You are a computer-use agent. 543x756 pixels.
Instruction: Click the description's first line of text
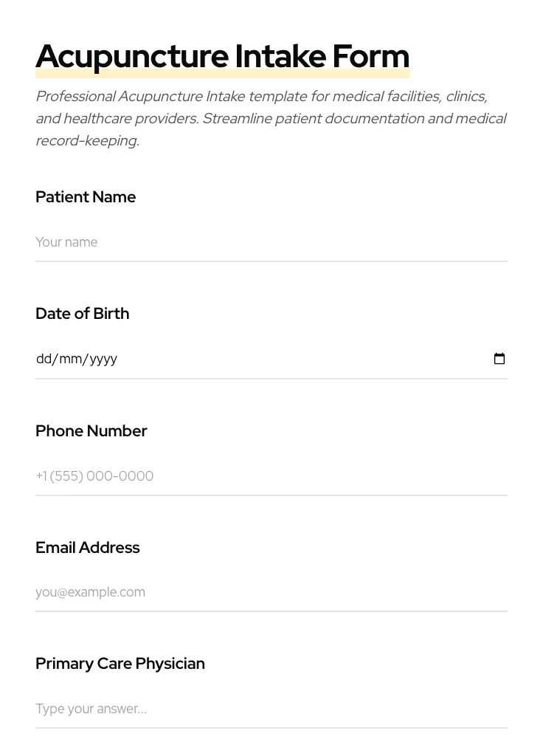(261, 97)
